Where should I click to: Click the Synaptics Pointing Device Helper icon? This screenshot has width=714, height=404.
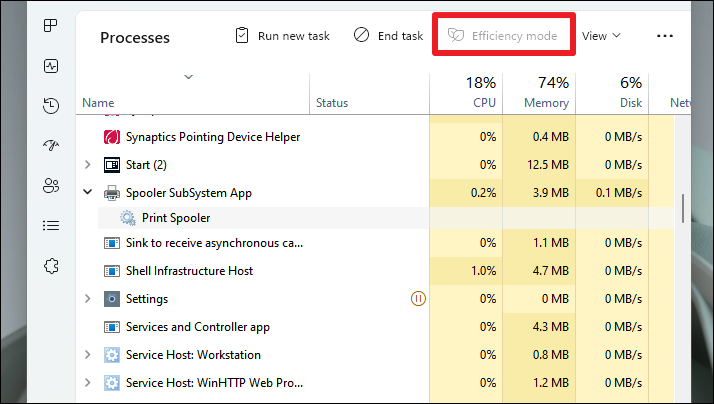(112, 136)
